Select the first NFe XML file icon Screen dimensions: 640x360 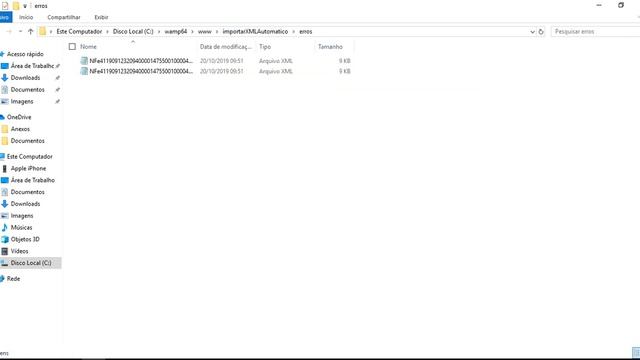coord(84,60)
